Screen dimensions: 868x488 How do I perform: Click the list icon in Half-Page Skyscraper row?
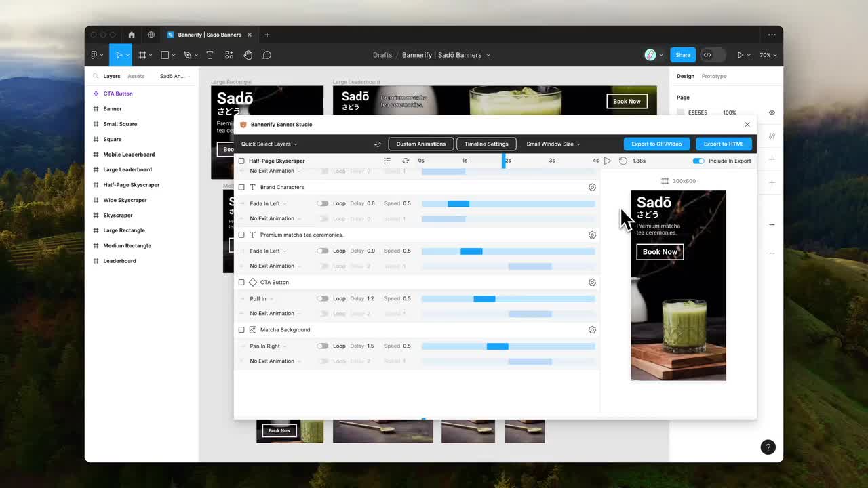click(387, 161)
